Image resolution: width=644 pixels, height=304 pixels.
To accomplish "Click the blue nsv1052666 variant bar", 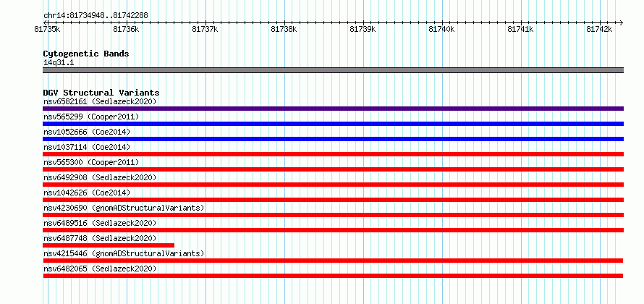I will click(x=333, y=139).
